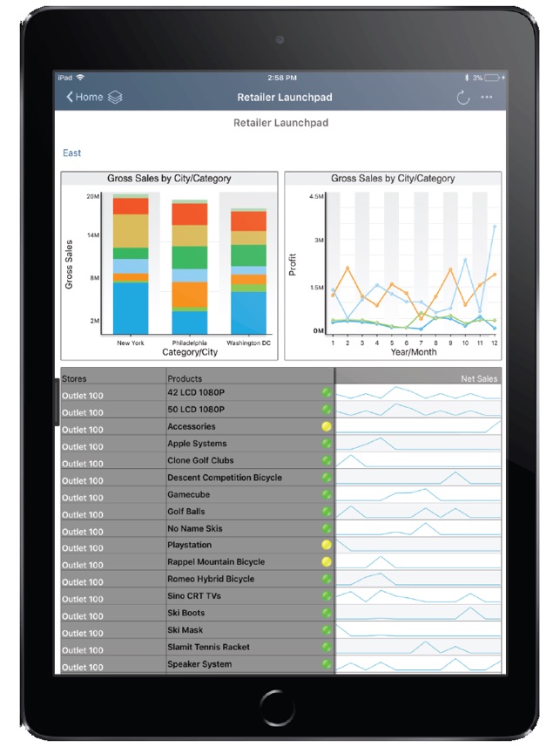The height and width of the screenshot is (747, 560).
Task: Click green status dot for Apple Systems
Action: (x=327, y=444)
